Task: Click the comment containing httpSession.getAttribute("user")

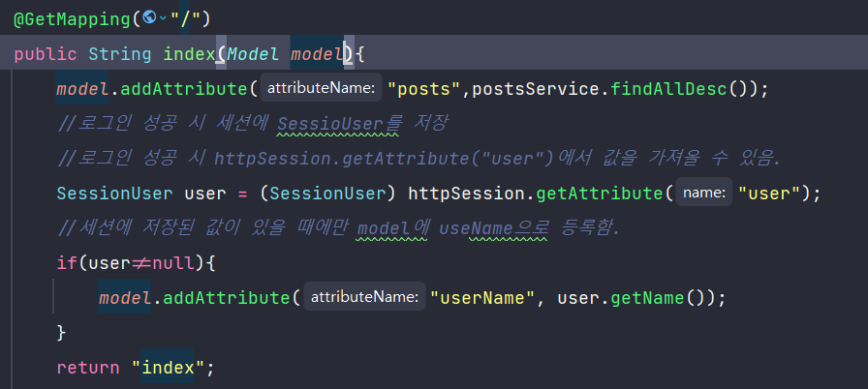Action: pos(419,159)
